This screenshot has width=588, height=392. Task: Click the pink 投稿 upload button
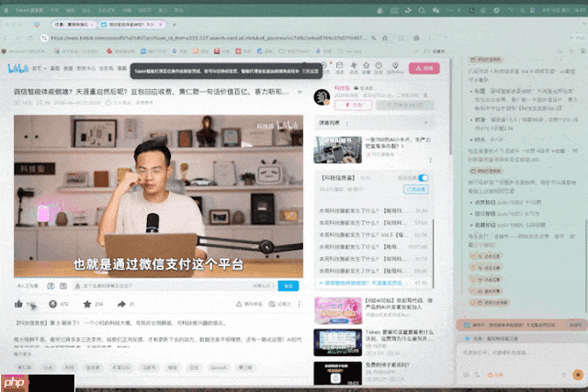(x=424, y=68)
